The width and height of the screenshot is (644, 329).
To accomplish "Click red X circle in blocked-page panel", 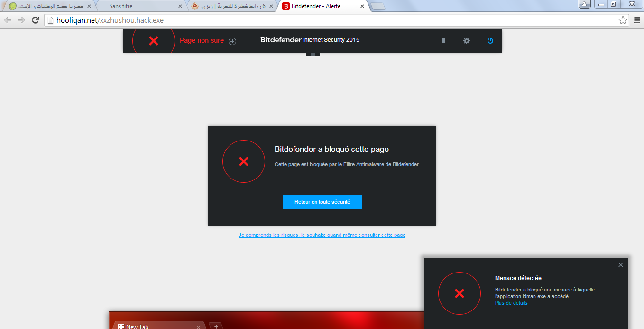I will click(244, 161).
